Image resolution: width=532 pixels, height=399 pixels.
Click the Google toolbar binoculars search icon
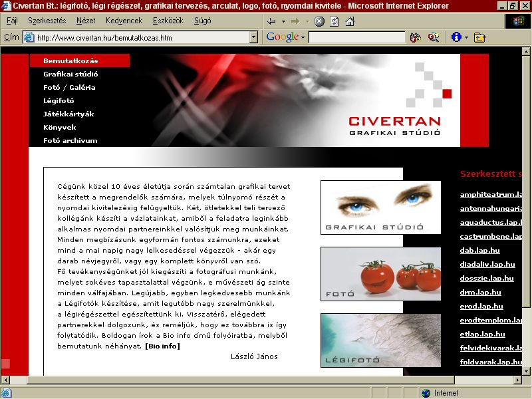(x=415, y=37)
